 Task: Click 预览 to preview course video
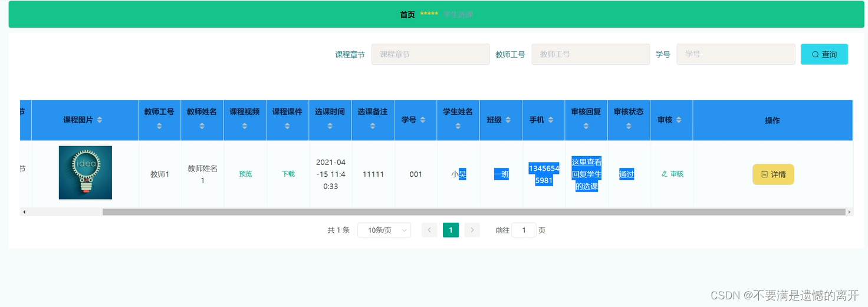pos(245,174)
